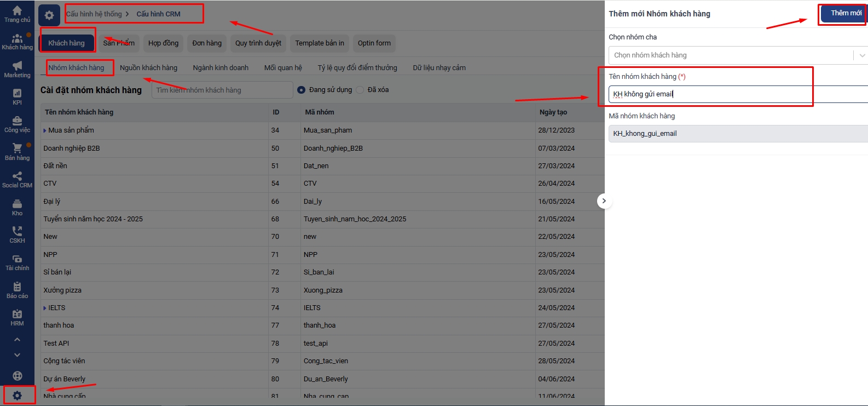868x406 pixels.
Task: Open the Khách hàng sidebar icon
Action: point(17,39)
